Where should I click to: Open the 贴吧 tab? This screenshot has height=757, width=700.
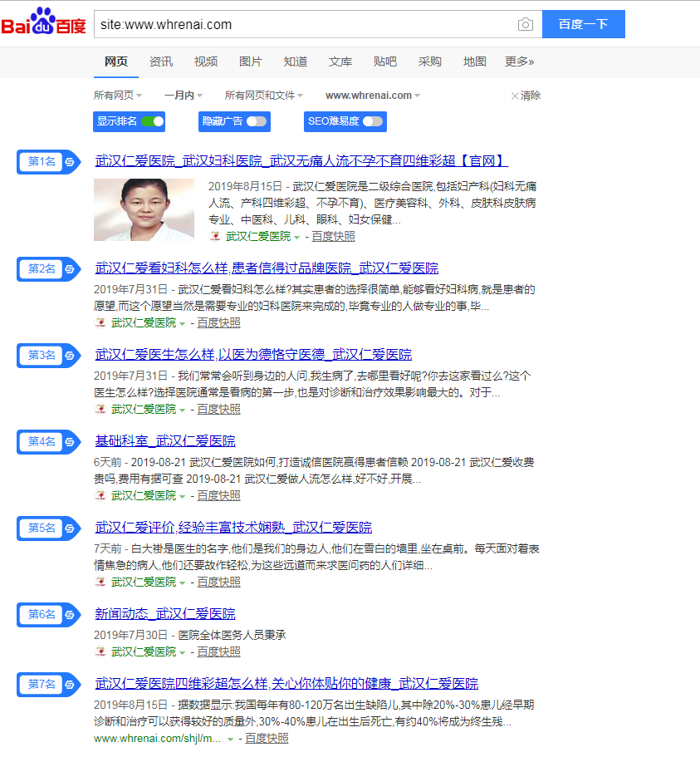click(385, 61)
